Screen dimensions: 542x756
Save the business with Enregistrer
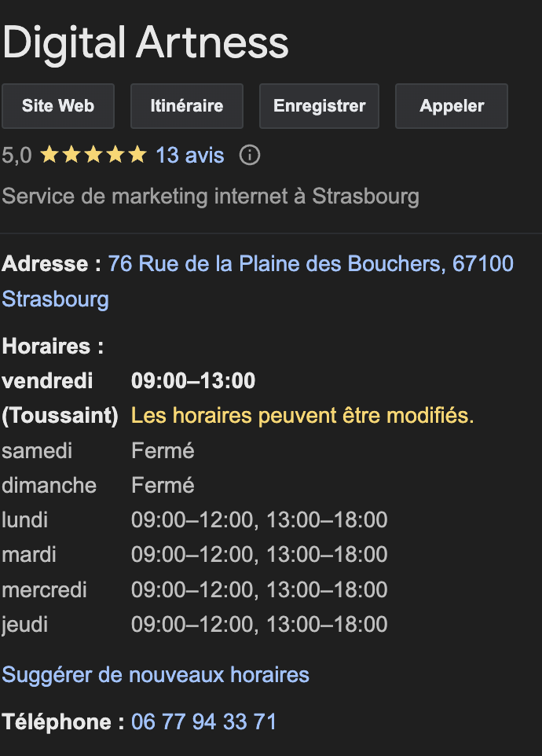(x=319, y=106)
